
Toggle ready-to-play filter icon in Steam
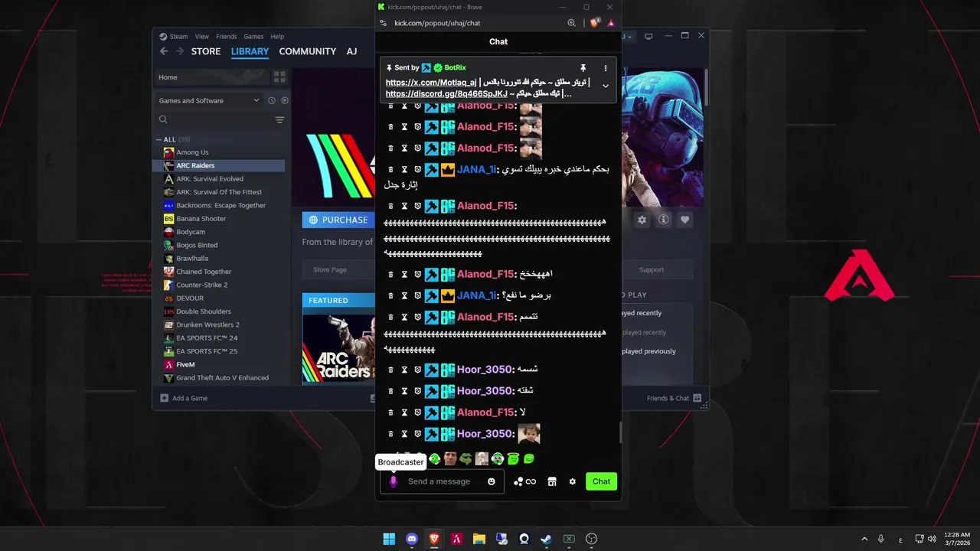click(x=285, y=100)
